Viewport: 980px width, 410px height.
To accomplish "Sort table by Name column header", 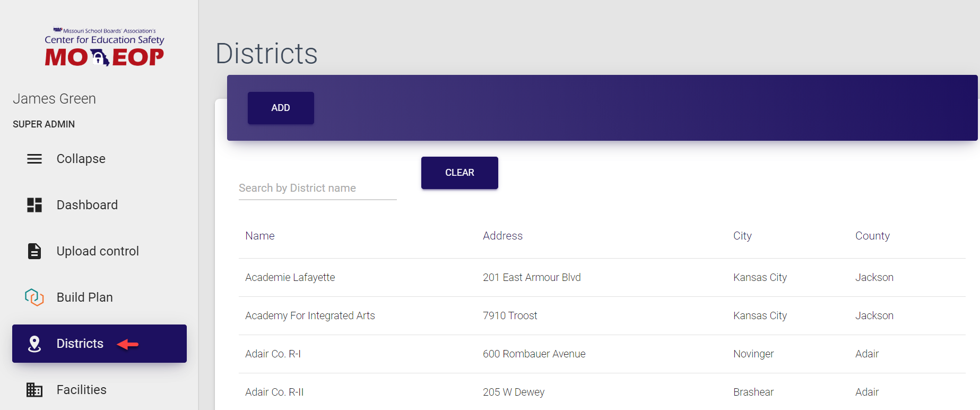I will point(260,236).
